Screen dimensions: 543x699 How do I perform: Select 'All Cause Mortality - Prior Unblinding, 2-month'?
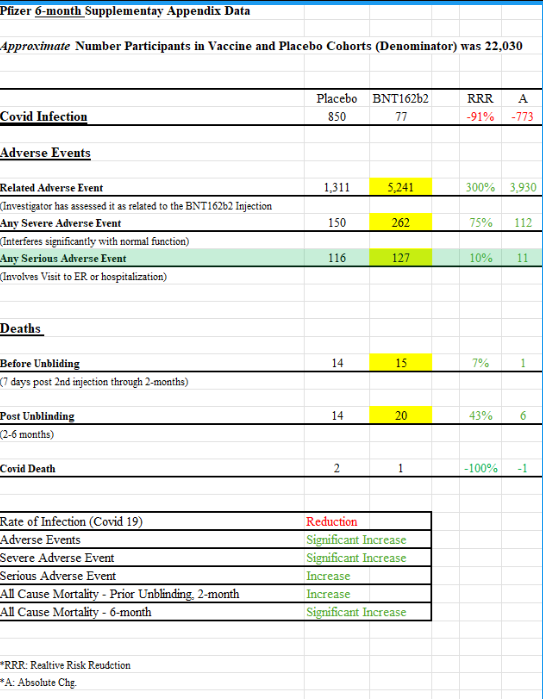point(119,594)
